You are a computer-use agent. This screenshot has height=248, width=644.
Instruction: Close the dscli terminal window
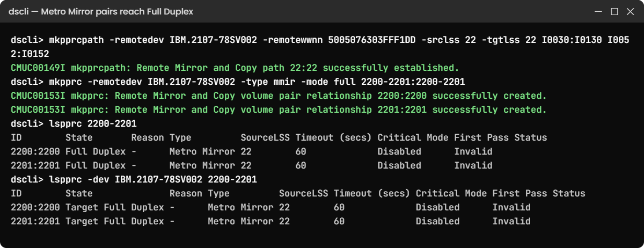coord(631,11)
